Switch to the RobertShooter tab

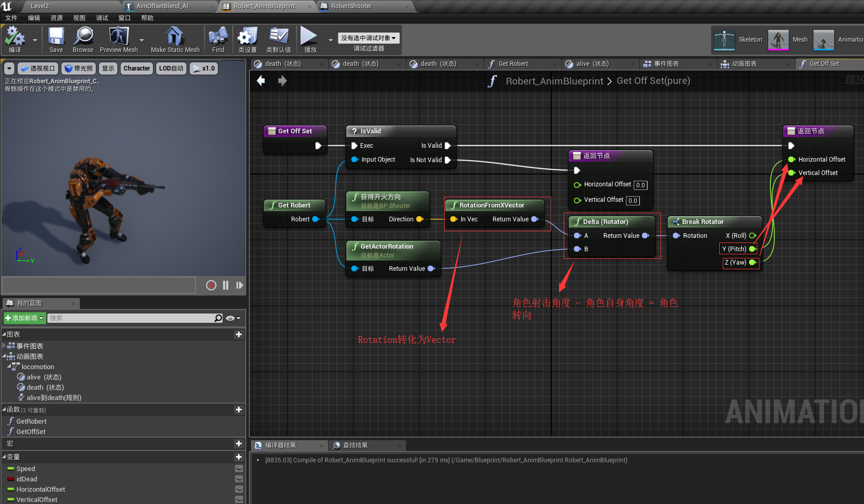[351, 6]
